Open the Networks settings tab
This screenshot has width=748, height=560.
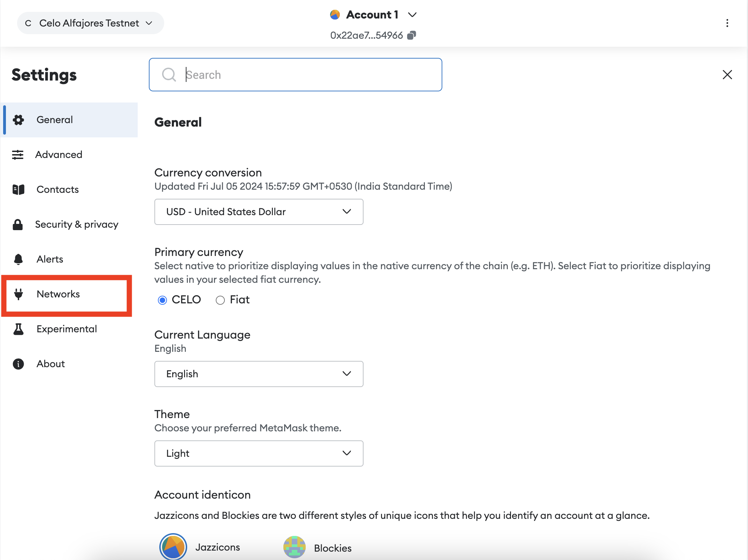[58, 294]
